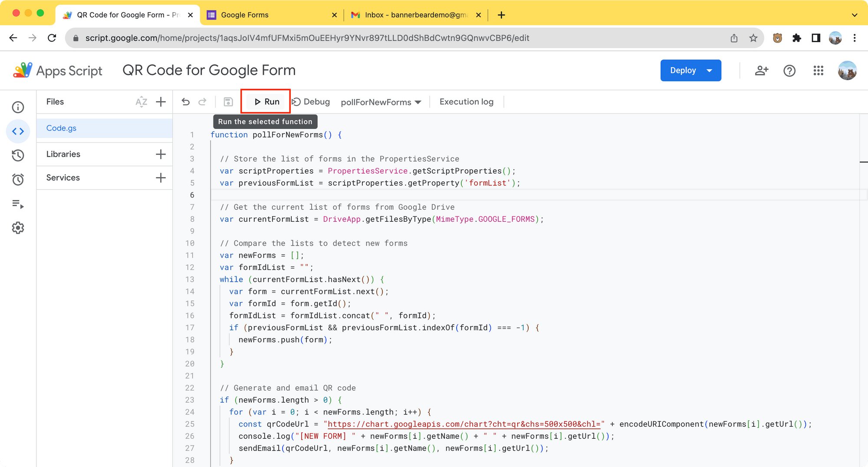Undo the last edit
Image resolution: width=868 pixels, height=467 pixels.
coord(186,102)
